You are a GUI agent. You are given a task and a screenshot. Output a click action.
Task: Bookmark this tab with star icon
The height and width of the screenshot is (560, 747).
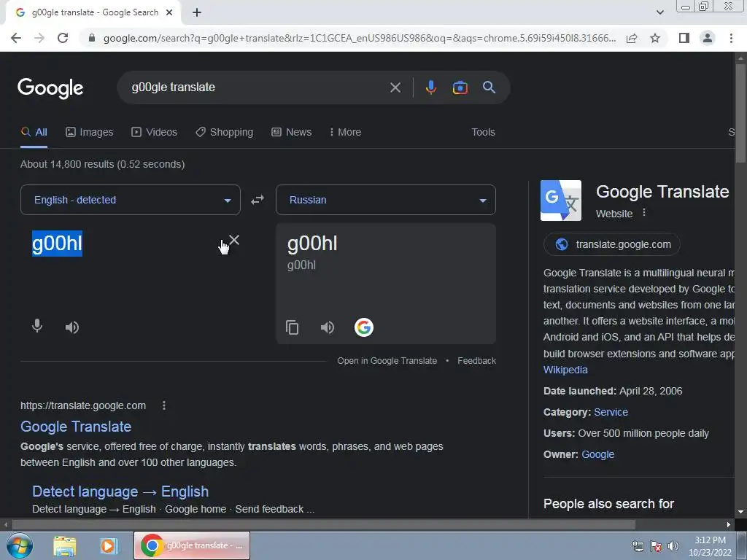[655, 38]
